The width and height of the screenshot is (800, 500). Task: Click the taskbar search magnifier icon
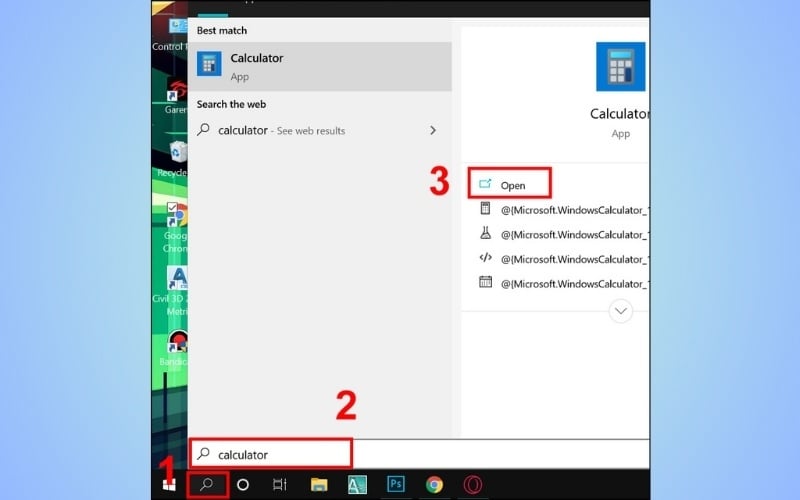(x=208, y=484)
